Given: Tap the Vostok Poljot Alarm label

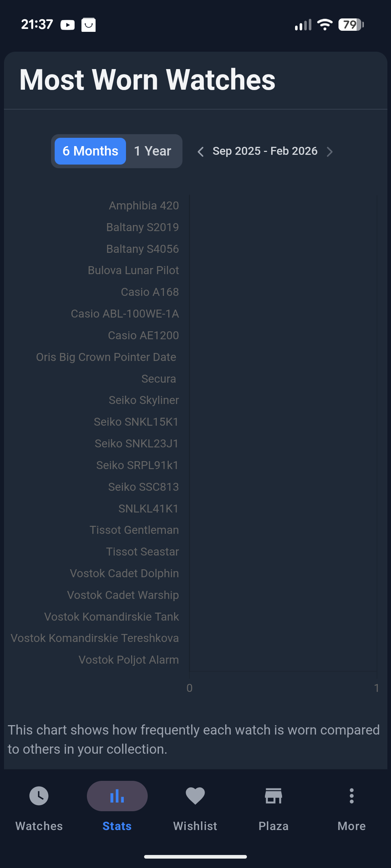Looking at the screenshot, I should pos(129,660).
